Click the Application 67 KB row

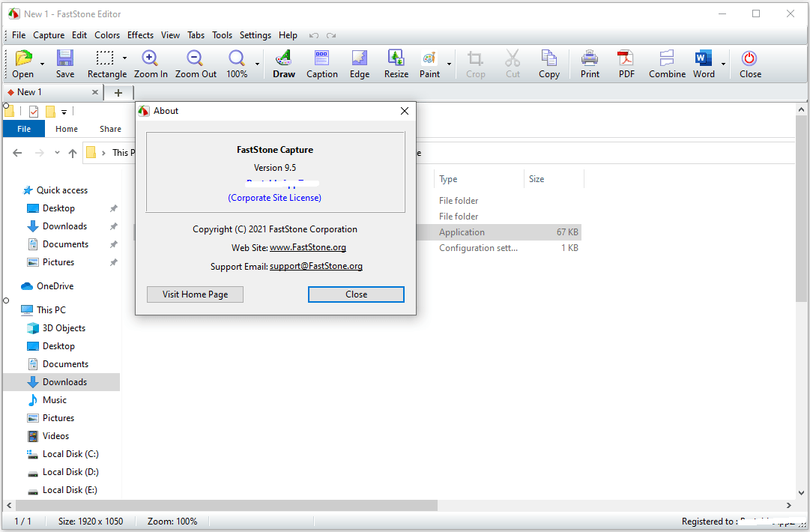point(499,232)
